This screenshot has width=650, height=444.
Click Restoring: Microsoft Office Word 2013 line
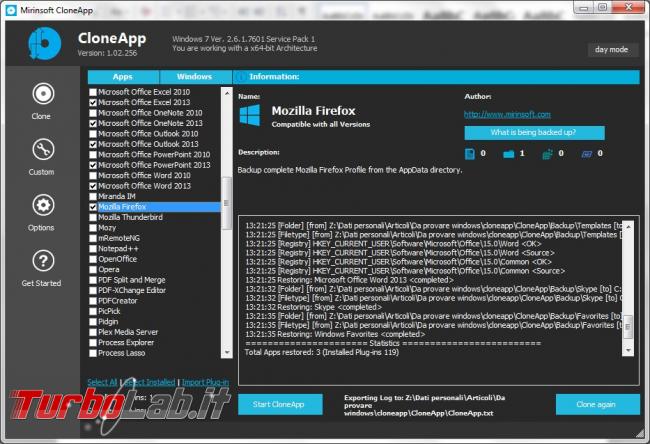(x=349, y=280)
